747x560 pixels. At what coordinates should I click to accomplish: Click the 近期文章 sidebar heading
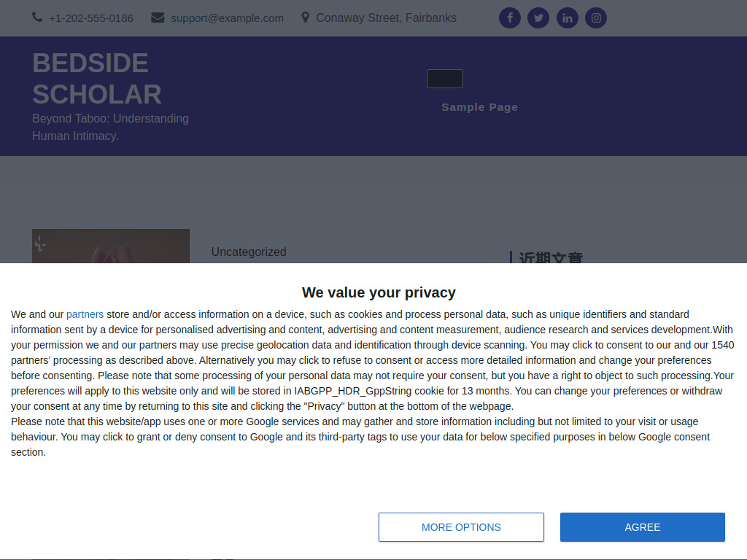(551, 257)
